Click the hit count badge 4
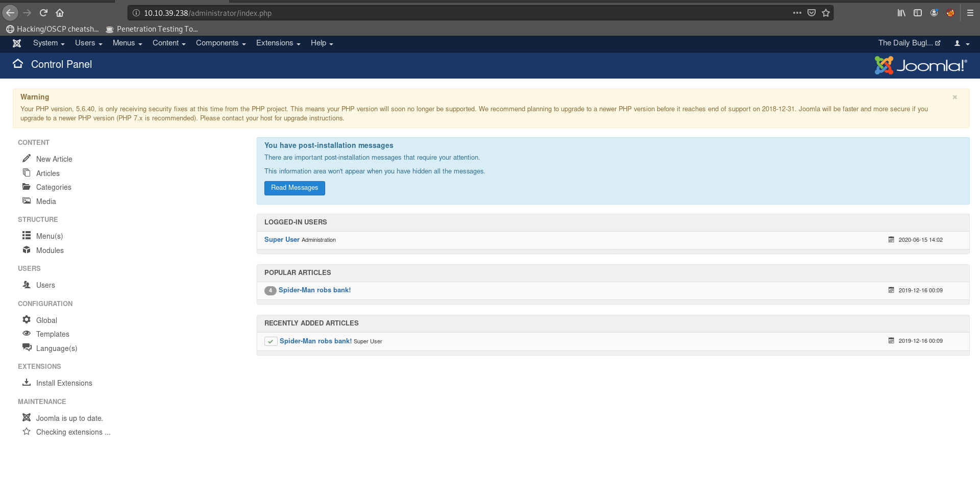 pos(271,291)
